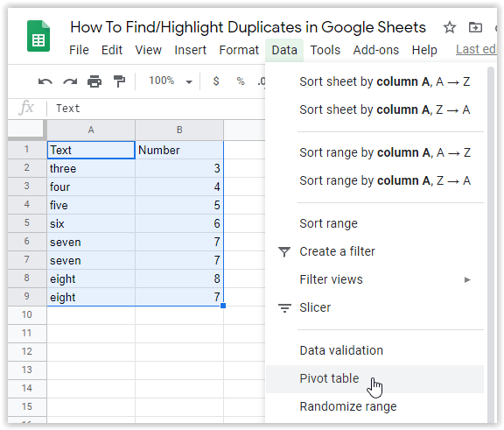This screenshot has height=430, width=504.
Task: Open Data validation
Action: (x=374, y=350)
